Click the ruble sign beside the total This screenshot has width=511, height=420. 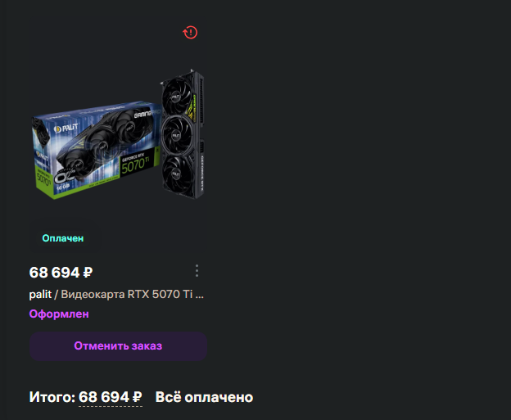click(x=138, y=398)
